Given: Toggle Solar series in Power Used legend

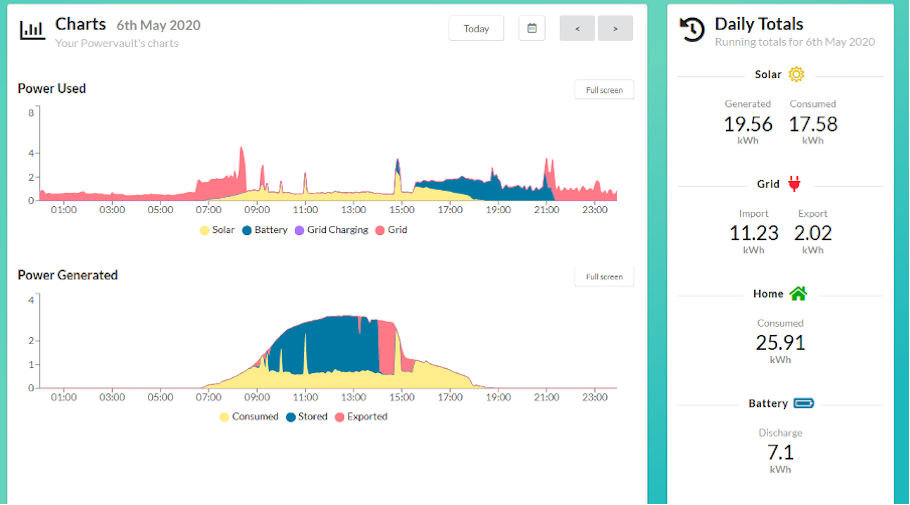Looking at the screenshot, I should point(217,230).
